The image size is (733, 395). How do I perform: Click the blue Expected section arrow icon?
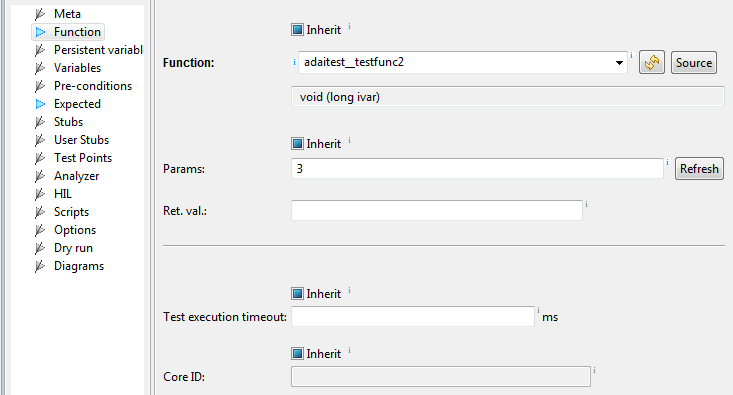[41, 104]
